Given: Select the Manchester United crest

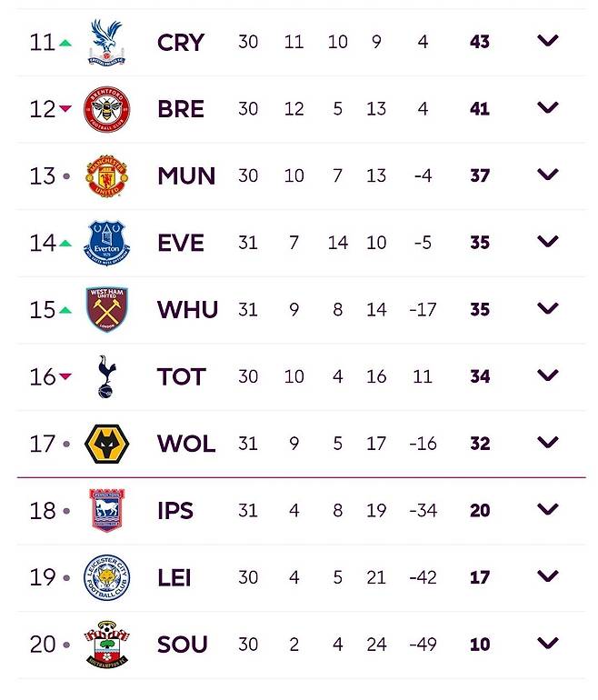Looking at the screenshot, I should point(106,176).
